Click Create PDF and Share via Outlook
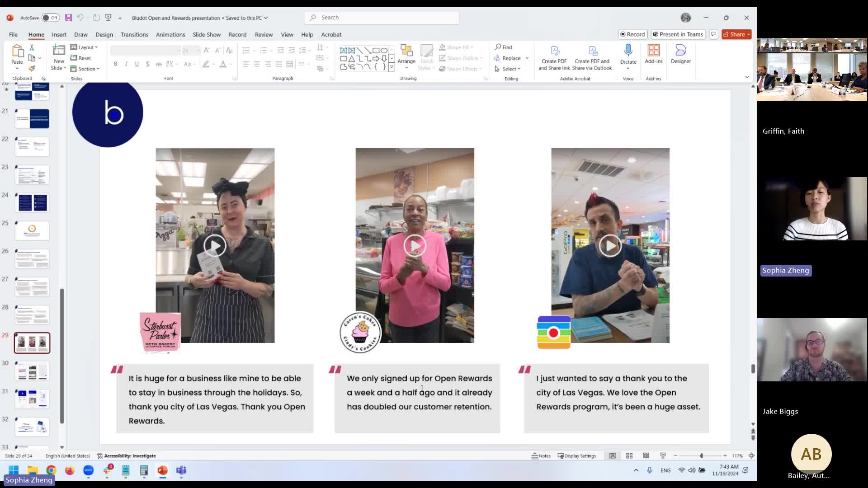Image resolution: width=868 pixels, height=488 pixels. click(x=592, y=57)
